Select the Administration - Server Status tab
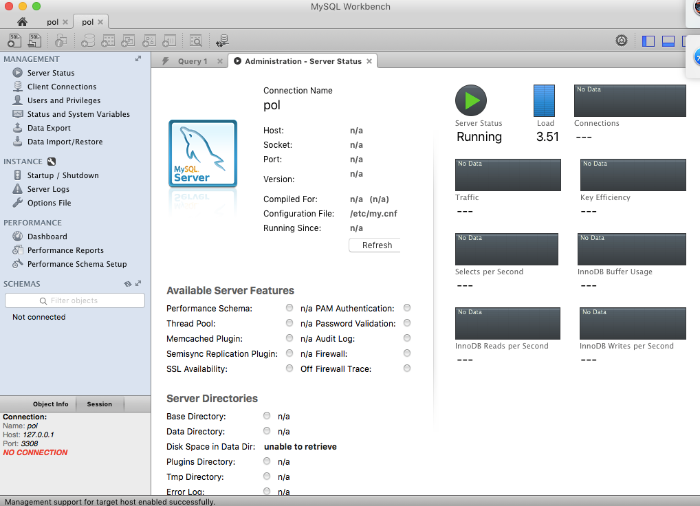The height and width of the screenshot is (506, 700). 303,61
